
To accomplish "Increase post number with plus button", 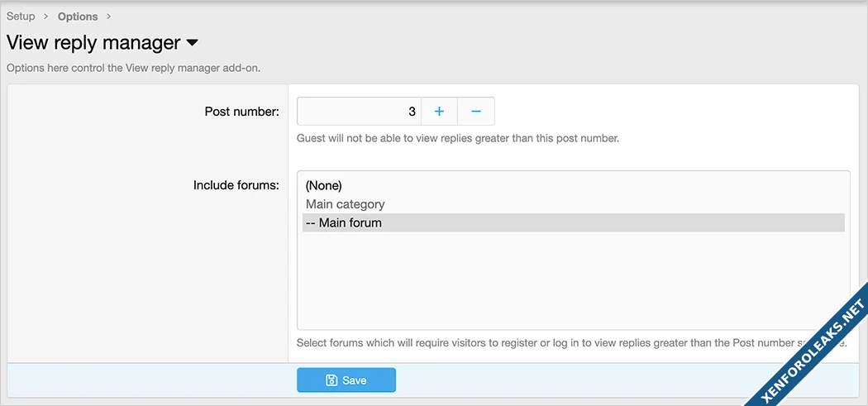I will click(x=439, y=112).
